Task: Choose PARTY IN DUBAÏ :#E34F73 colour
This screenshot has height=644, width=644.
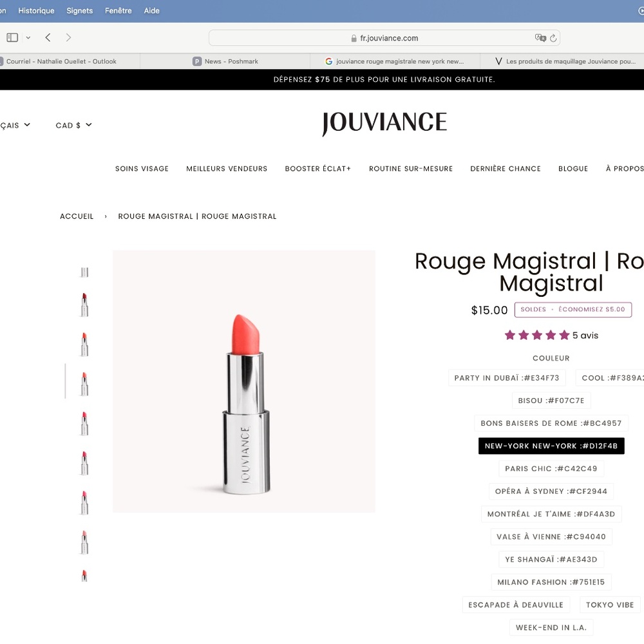Action: point(507,378)
